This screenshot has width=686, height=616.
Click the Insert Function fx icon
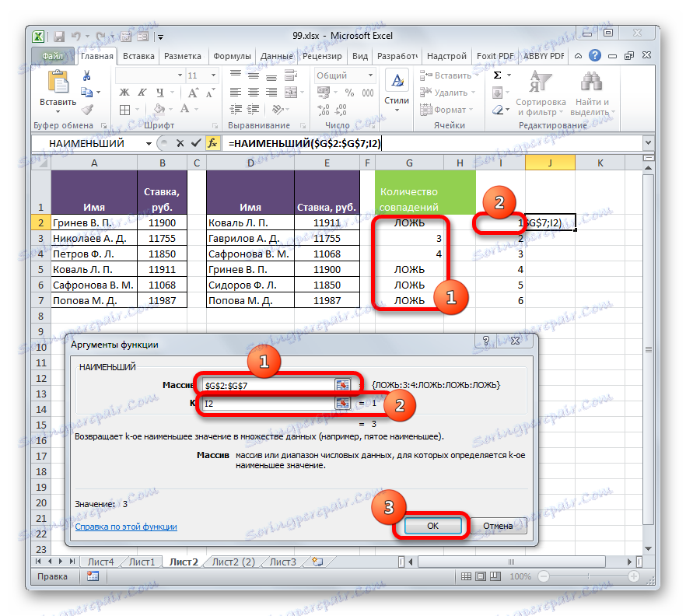(212, 143)
